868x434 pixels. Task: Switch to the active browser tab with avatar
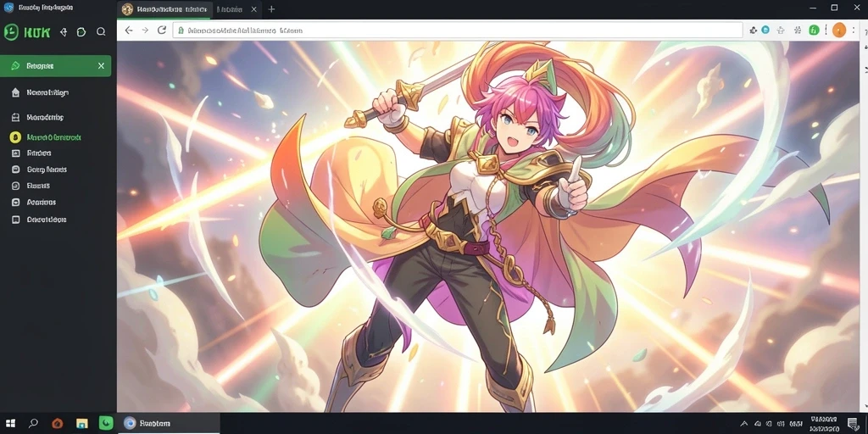[164, 9]
